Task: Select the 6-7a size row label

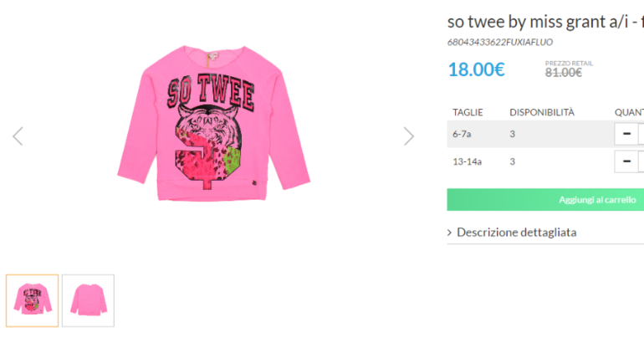Action: 462,134
